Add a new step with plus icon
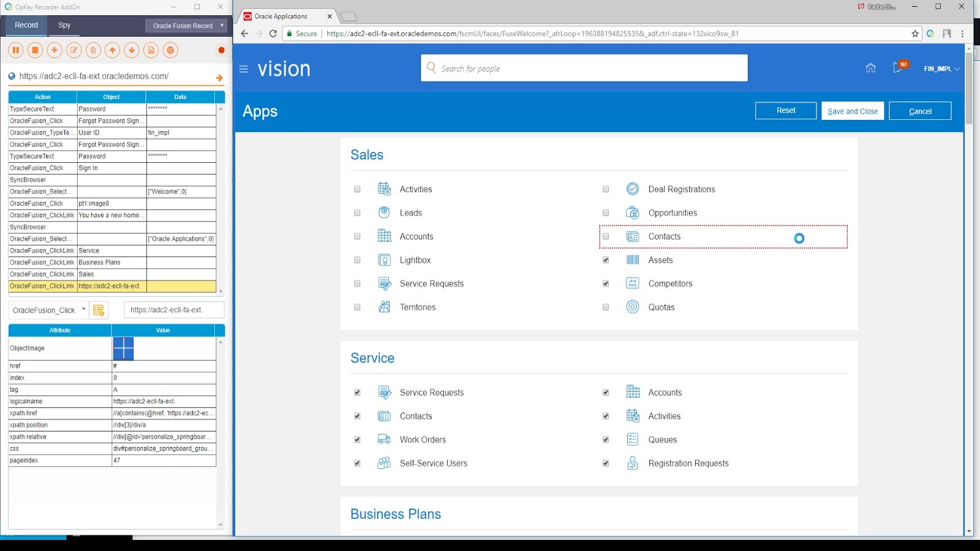 pos(55,50)
